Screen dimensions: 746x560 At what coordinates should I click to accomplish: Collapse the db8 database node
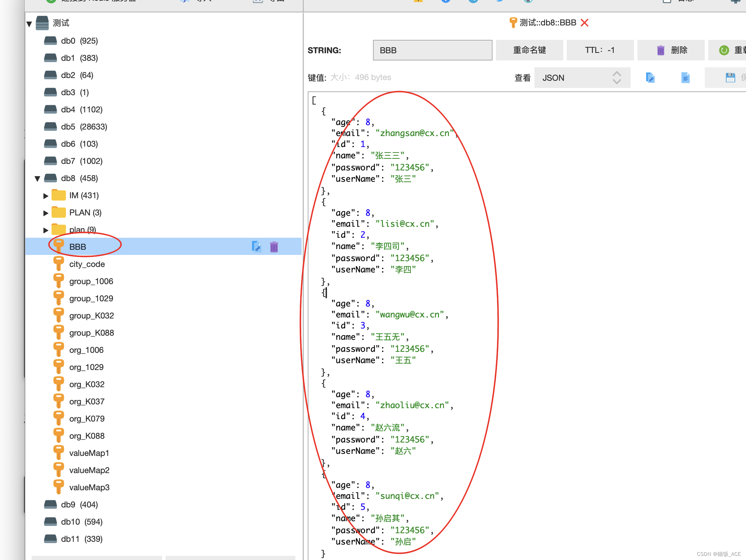pos(37,179)
